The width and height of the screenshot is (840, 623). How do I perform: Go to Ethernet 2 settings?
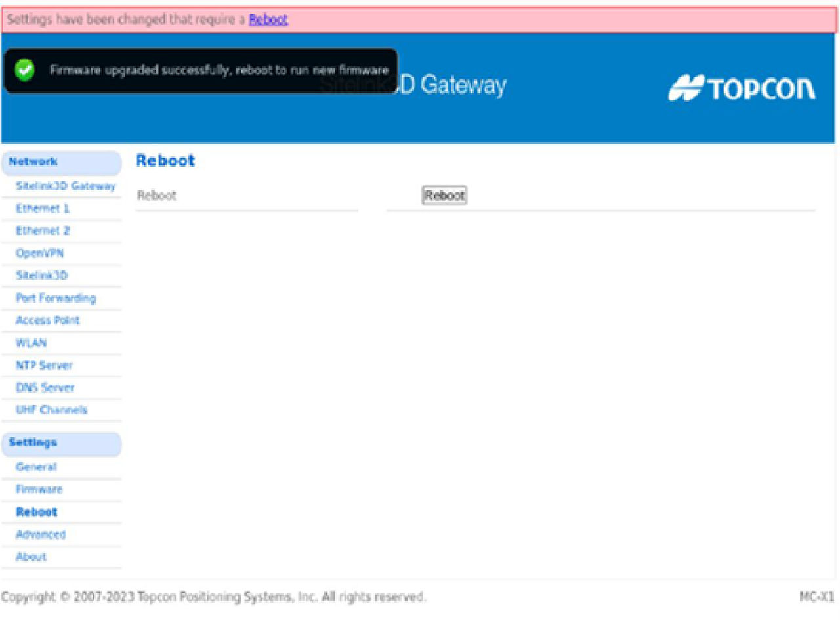[43, 231]
